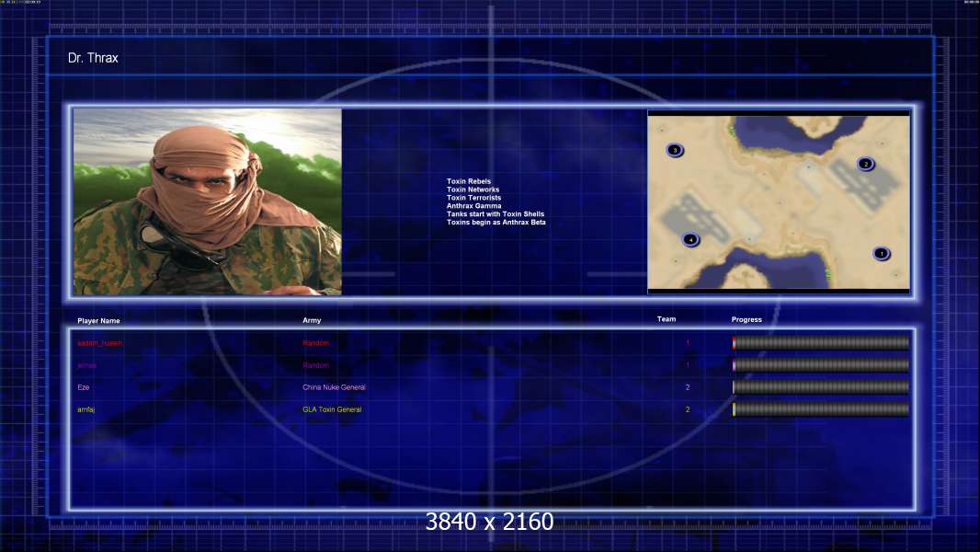Click the Team column header
Screen dimensions: 980x552
[x=667, y=319]
